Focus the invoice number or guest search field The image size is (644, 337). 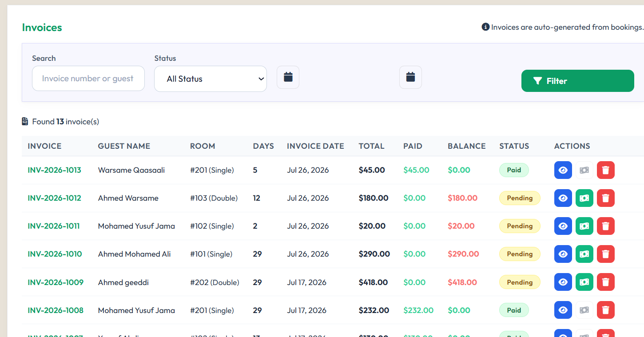(x=88, y=79)
